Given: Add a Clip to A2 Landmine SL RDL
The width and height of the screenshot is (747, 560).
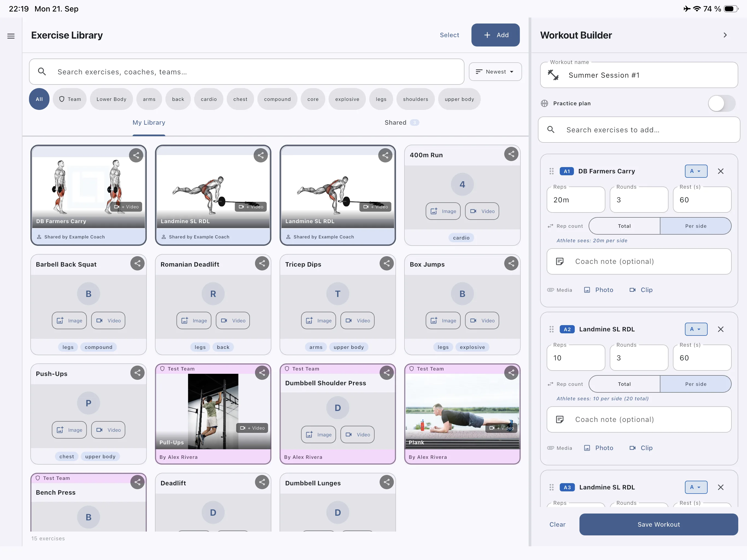Looking at the screenshot, I should click(x=641, y=448).
